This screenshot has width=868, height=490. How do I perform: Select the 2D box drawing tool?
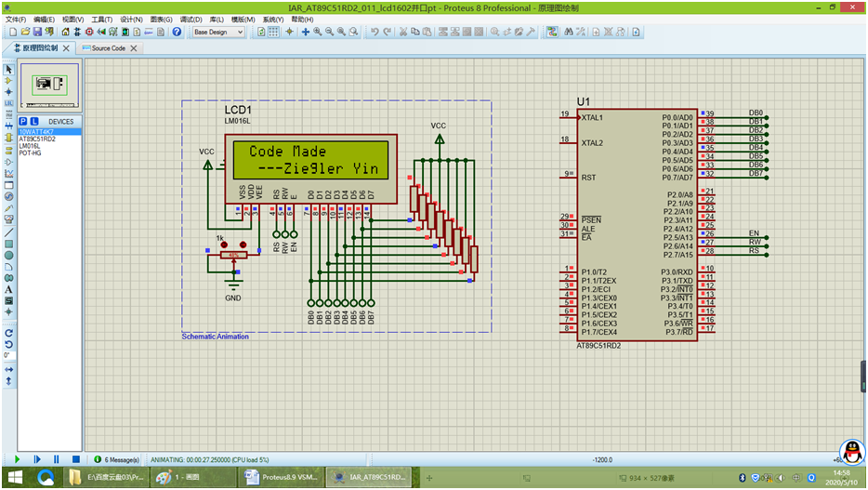tap(9, 244)
